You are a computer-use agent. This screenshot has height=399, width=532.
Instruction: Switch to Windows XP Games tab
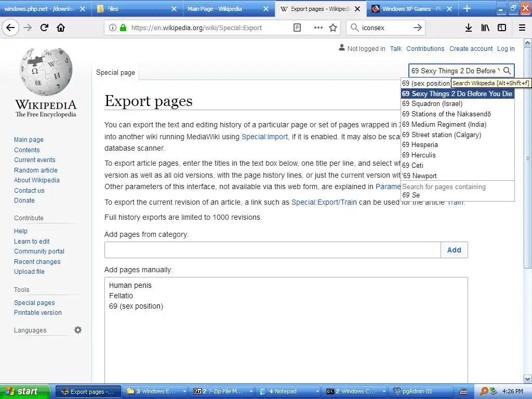coord(413,9)
